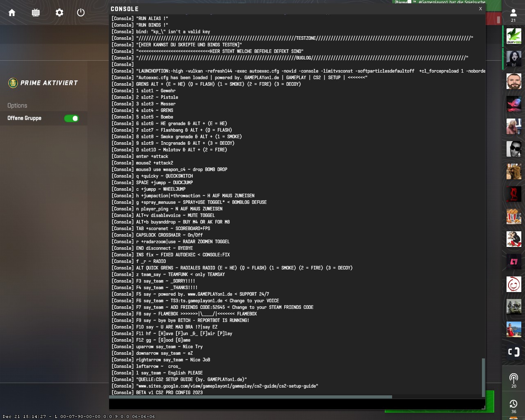Go to the home screen icon
The height and width of the screenshot is (420, 525).
coord(12,13)
